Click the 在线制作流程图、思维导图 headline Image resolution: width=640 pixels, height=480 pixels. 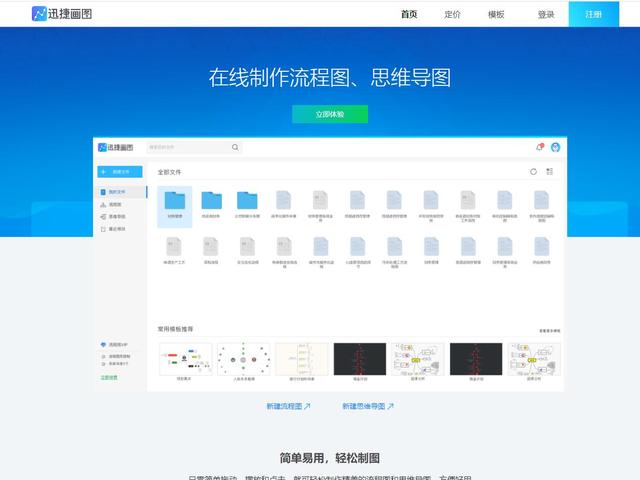tap(330, 78)
